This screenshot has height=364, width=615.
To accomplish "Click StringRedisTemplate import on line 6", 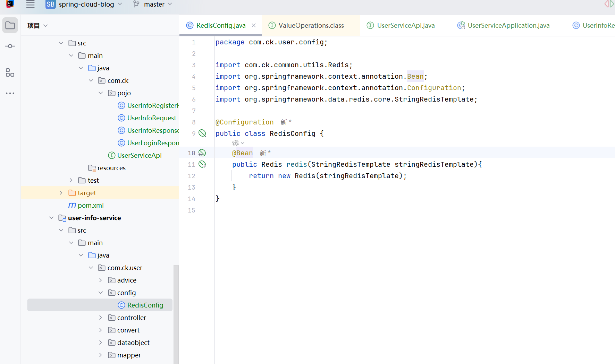I will coord(434,99).
